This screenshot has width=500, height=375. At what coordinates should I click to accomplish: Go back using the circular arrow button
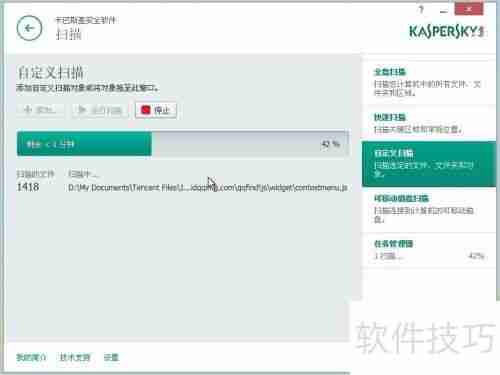[29, 28]
